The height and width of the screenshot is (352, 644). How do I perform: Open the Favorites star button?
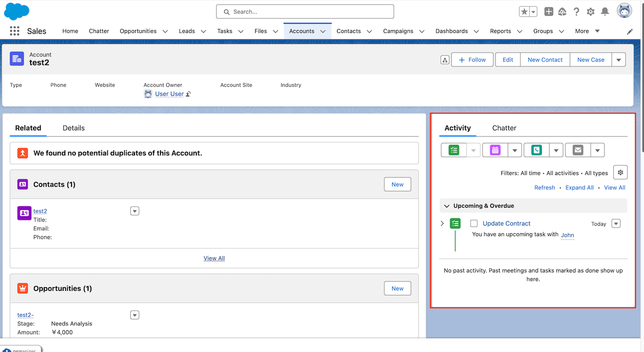524,12
